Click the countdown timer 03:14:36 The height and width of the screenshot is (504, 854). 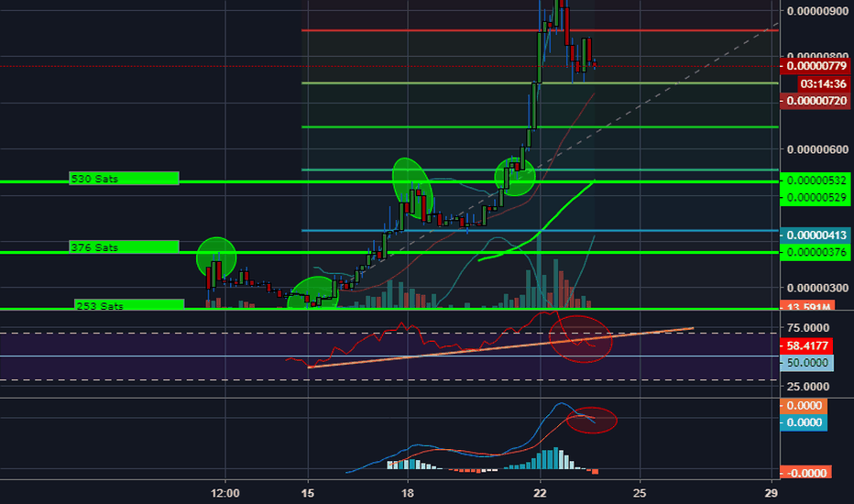(x=824, y=84)
